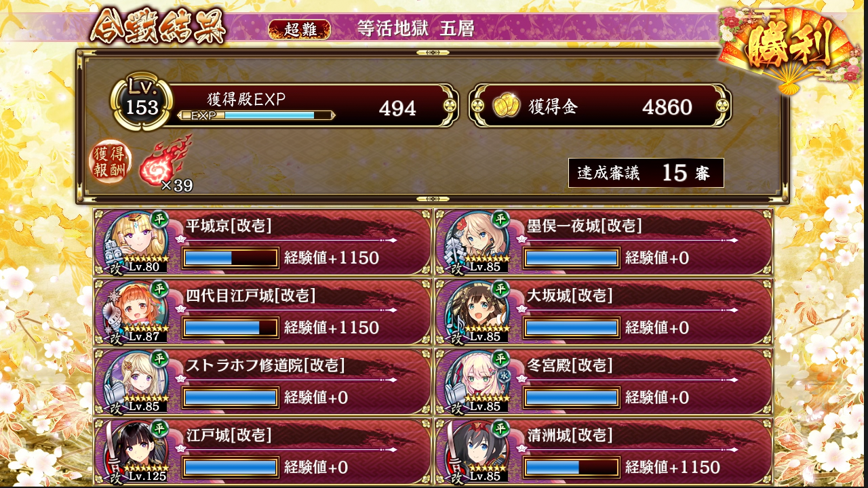Screen dimensions: 868x488
Task: Select 平城京[改壱] character portrait
Action: pos(137,241)
